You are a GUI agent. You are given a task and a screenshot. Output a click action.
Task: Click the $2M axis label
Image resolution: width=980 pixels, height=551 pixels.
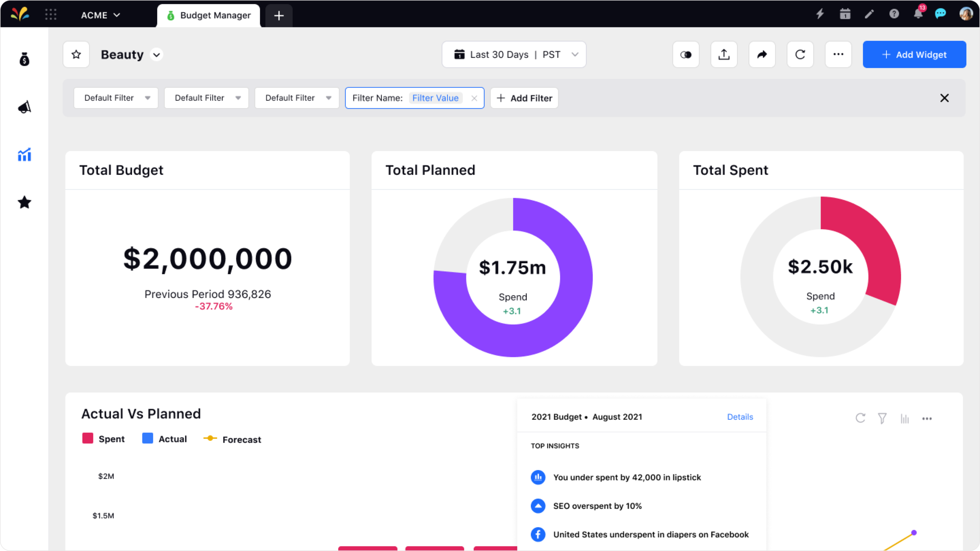(106, 476)
